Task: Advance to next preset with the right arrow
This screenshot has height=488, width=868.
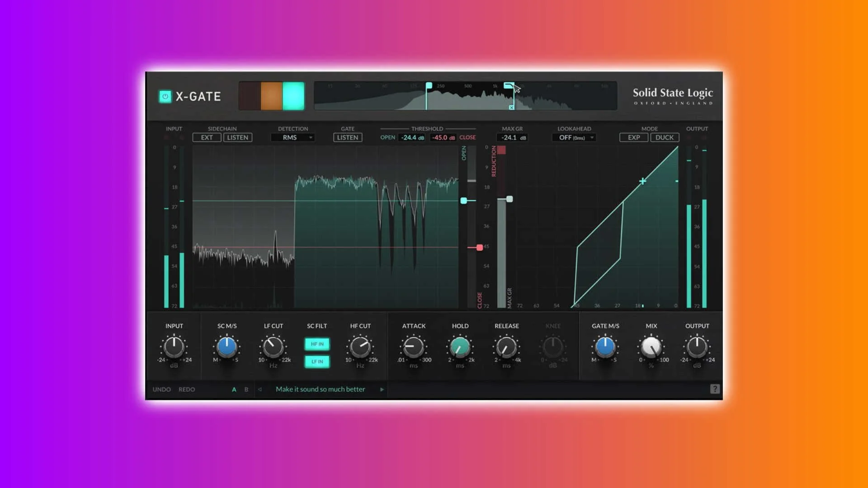Action: point(382,389)
